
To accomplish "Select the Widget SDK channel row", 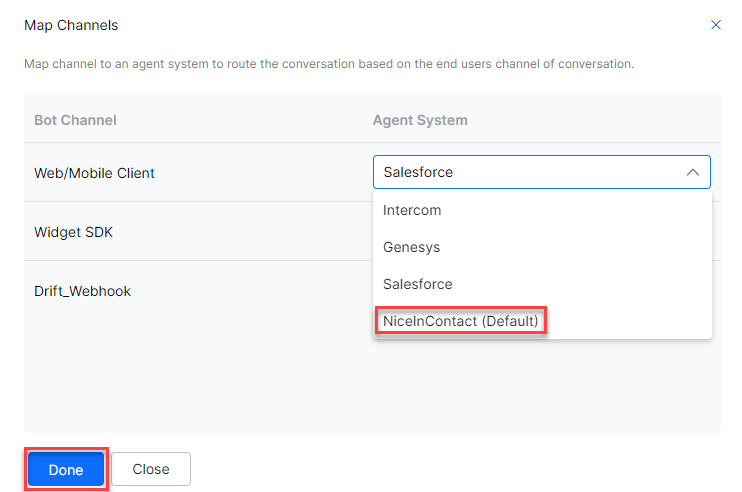I will pyautogui.click(x=76, y=232).
